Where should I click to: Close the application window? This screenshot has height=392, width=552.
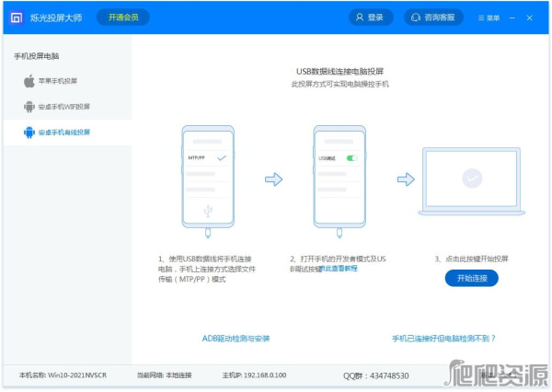click(x=530, y=17)
